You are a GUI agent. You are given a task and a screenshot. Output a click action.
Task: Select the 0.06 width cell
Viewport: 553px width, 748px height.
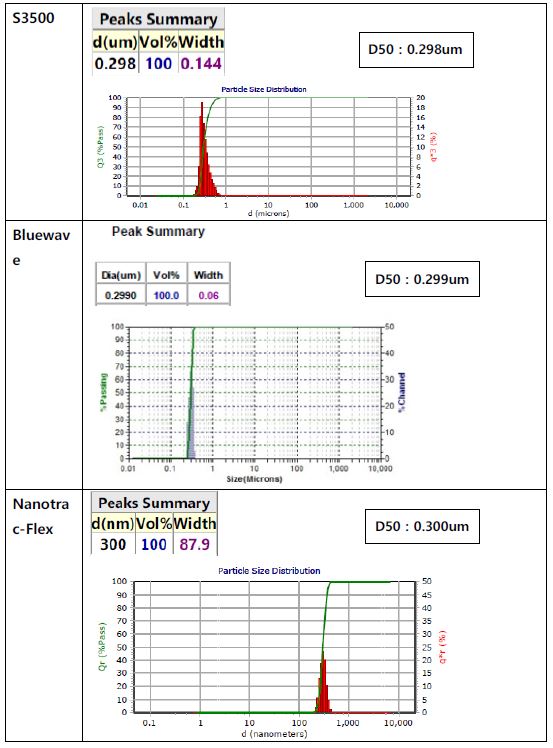click(209, 295)
